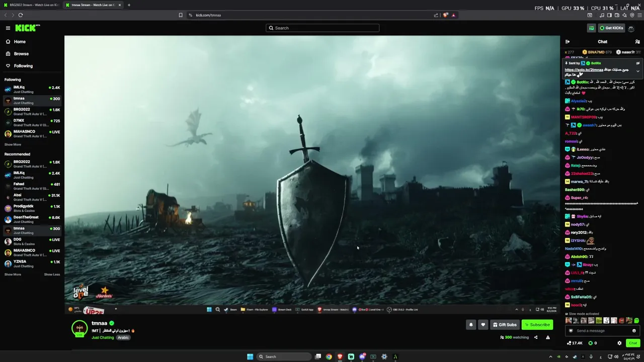The height and width of the screenshot is (362, 644).
Task: Expand Recommended list with Show More
Action: click(13, 275)
